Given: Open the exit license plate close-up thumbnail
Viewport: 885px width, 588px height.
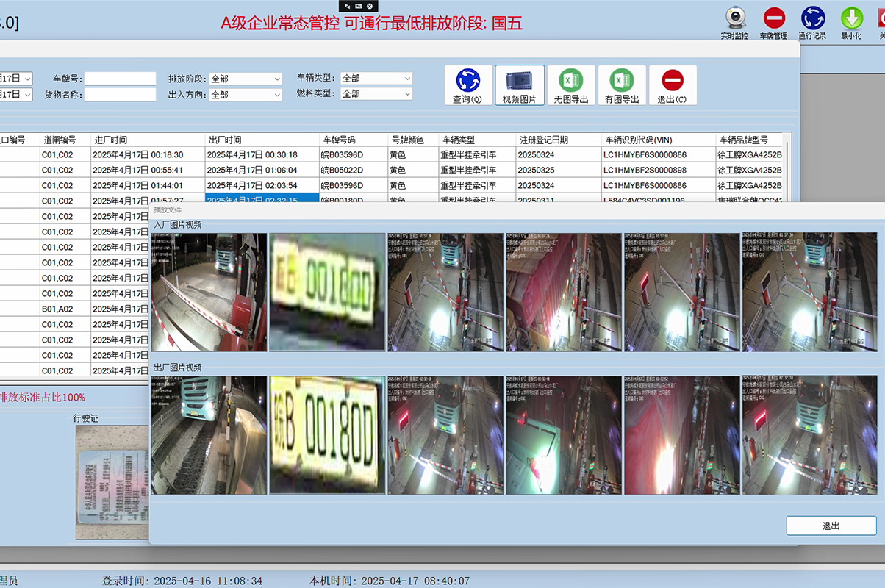Looking at the screenshot, I should point(327,435).
